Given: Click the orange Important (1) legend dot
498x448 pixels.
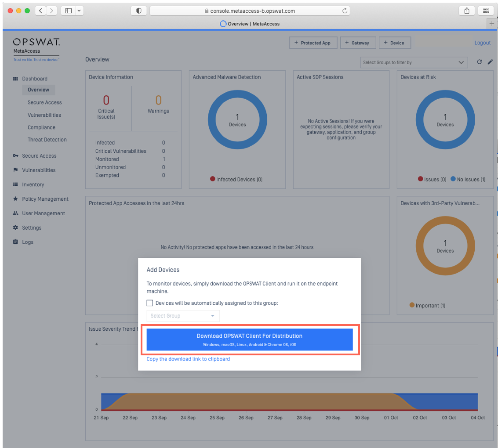Looking at the screenshot, I should point(412,305).
